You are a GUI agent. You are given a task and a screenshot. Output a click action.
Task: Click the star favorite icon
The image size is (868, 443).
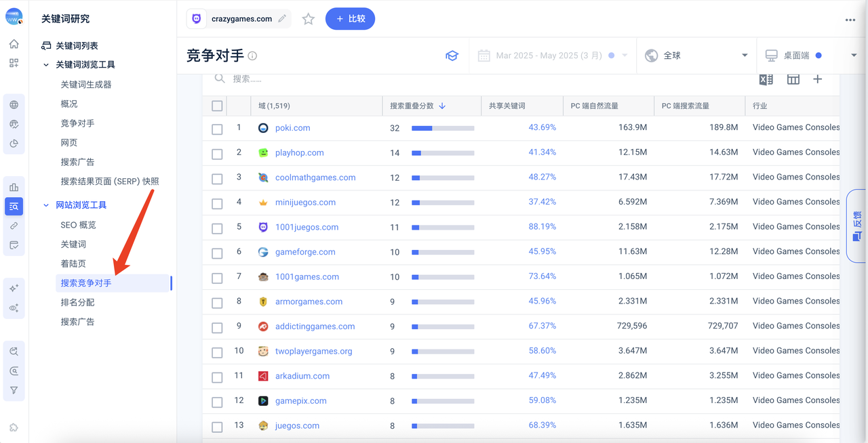[309, 19]
